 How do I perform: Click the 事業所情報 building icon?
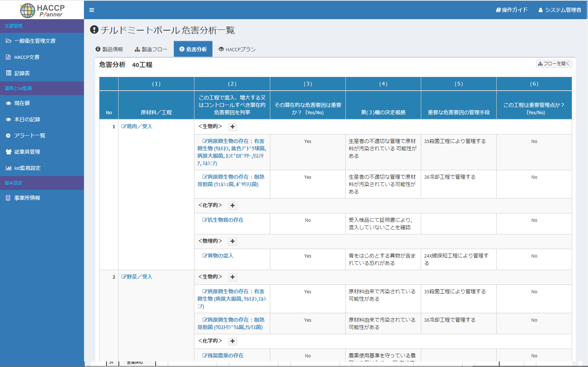coord(8,198)
